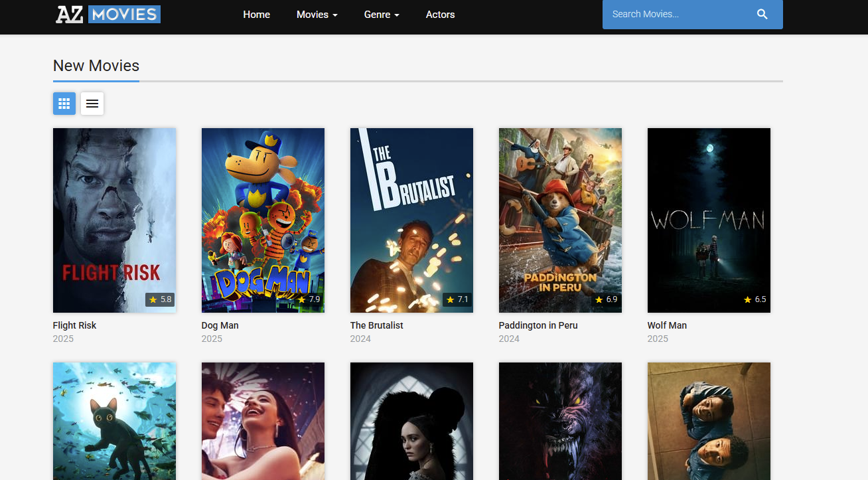This screenshot has width=868, height=480.
Task: Click the Wolf Man title link
Action: coord(667,325)
